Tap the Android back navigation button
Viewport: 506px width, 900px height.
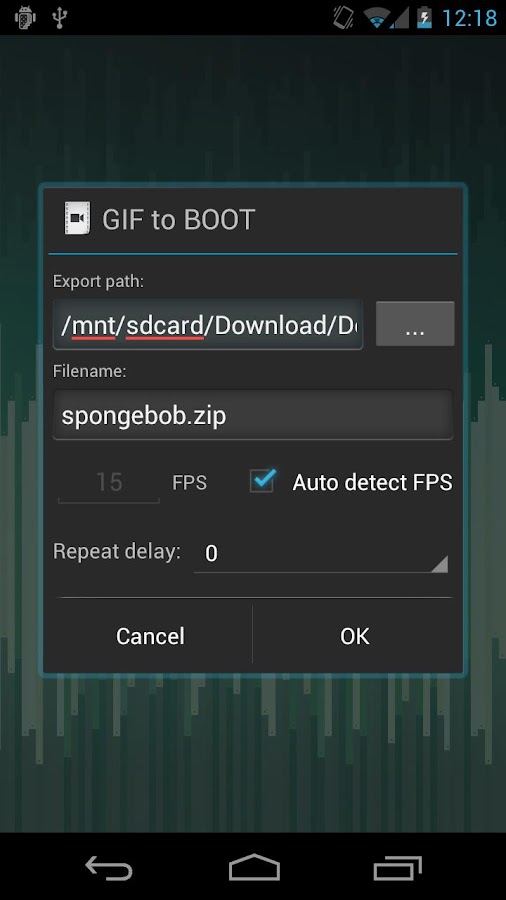tap(109, 867)
